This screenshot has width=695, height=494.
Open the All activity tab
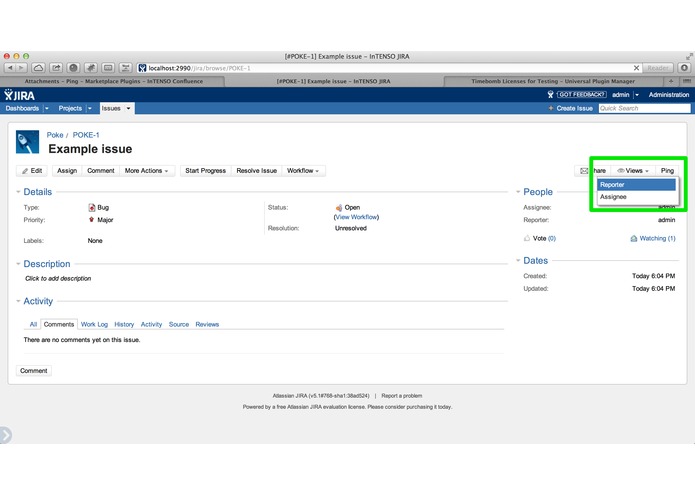coord(33,324)
